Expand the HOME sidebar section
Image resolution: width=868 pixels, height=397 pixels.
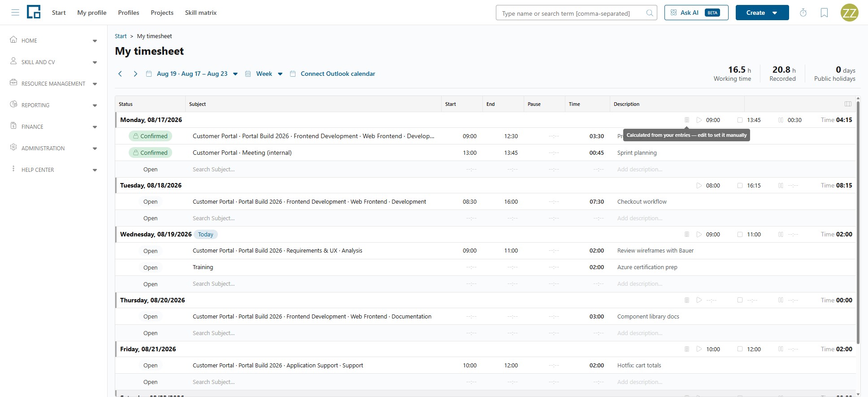54,40
